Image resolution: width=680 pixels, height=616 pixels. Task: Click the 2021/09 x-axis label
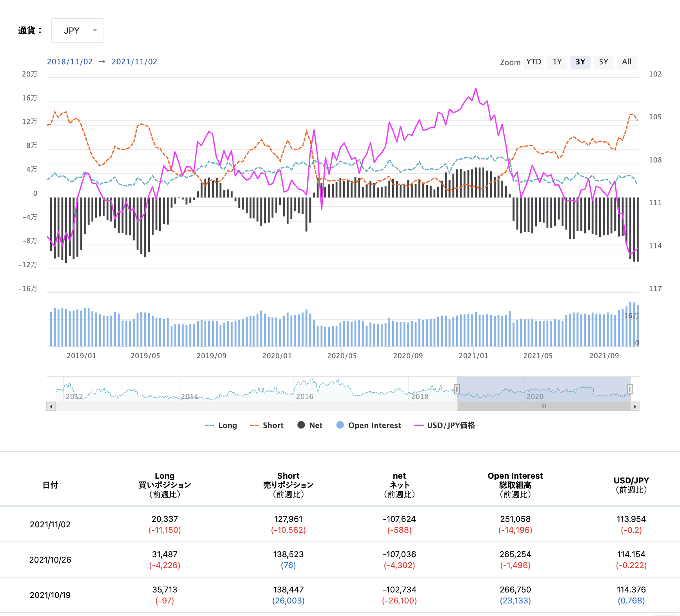(x=604, y=356)
